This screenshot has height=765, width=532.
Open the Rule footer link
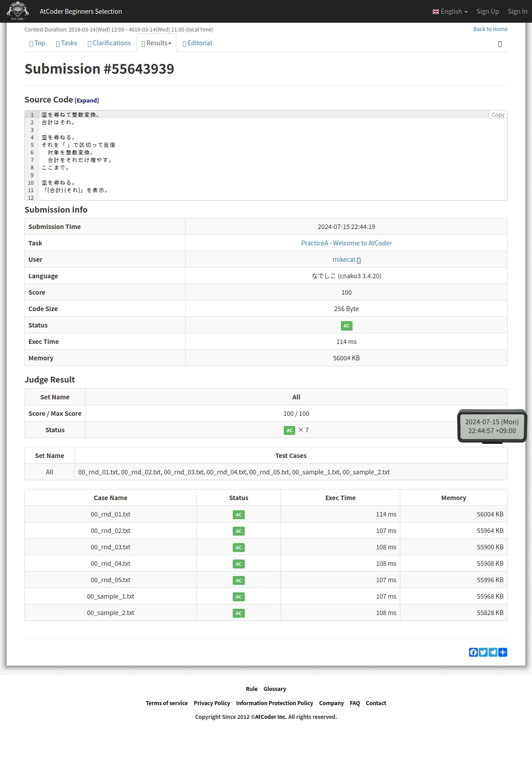252,689
